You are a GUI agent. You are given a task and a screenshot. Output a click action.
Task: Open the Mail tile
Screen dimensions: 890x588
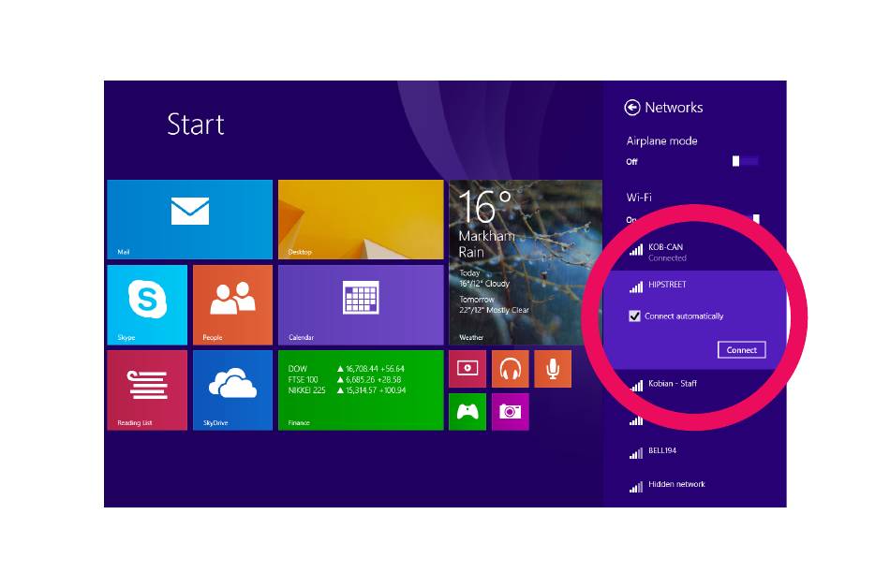tap(189, 219)
